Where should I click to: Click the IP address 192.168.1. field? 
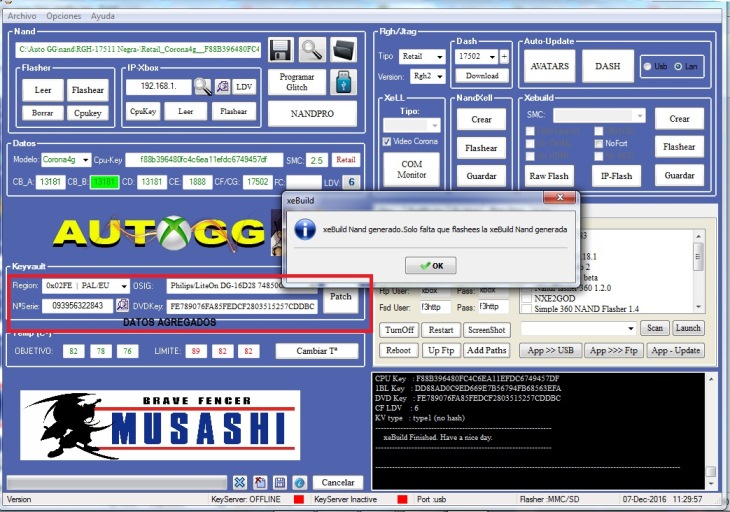(158, 87)
